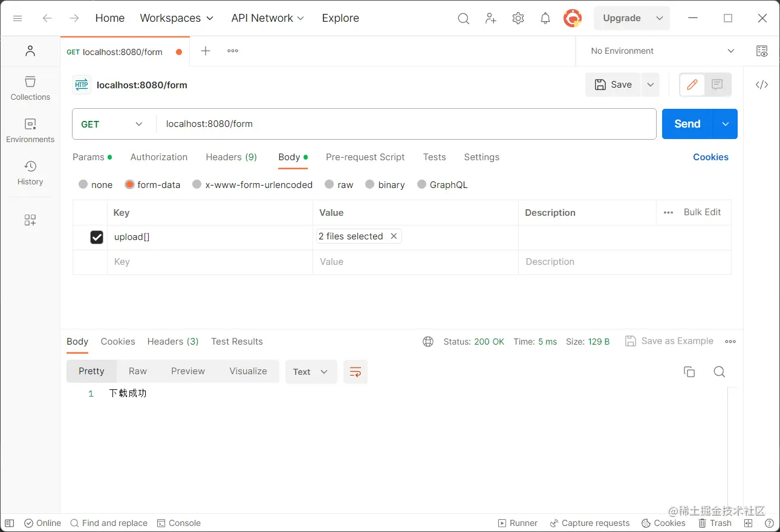Switch to edit mode pencil icon
Image resolution: width=780 pixels, height=532 pixels.
click(692, 85)
